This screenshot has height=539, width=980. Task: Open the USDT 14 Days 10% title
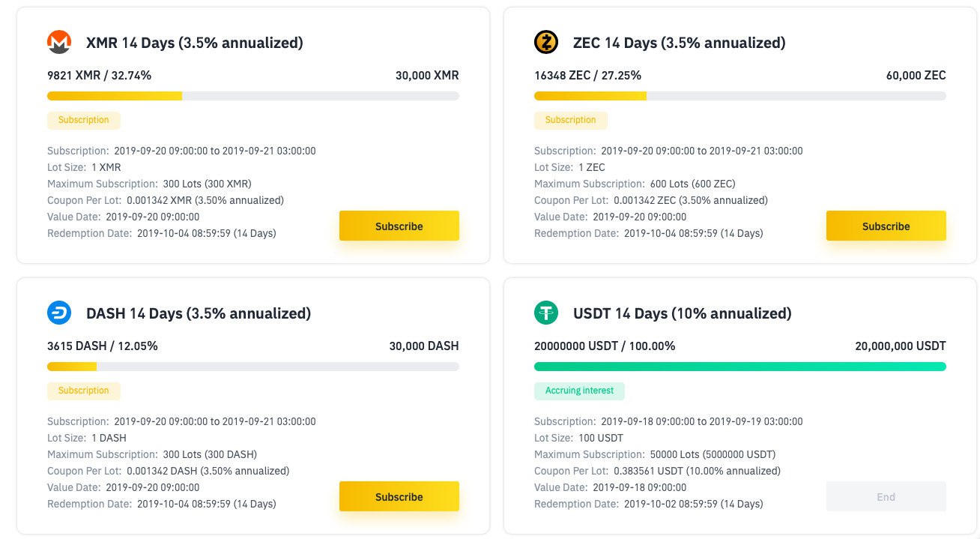[x=683, y=313]
